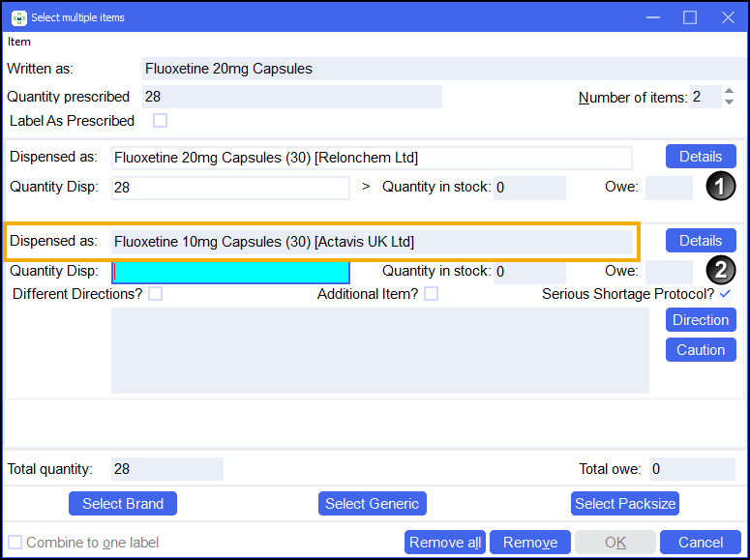Click the Select Packsize button

625,503
